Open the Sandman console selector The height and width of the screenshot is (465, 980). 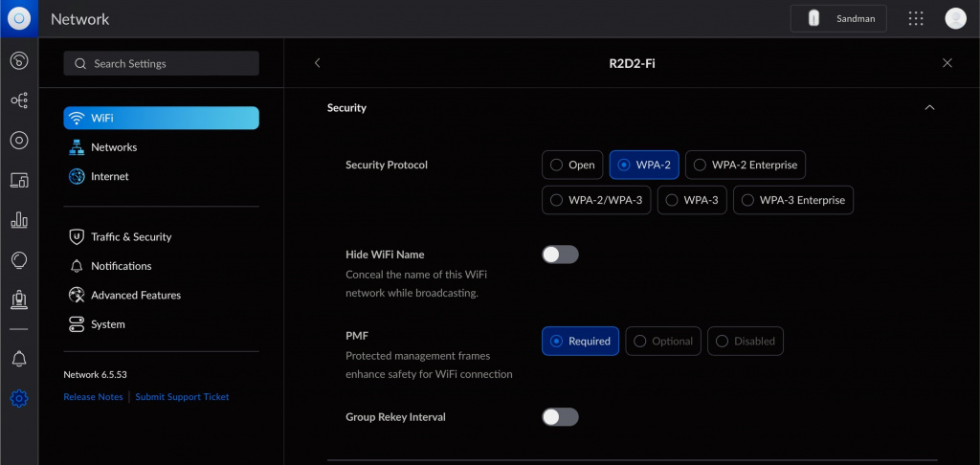838,19
